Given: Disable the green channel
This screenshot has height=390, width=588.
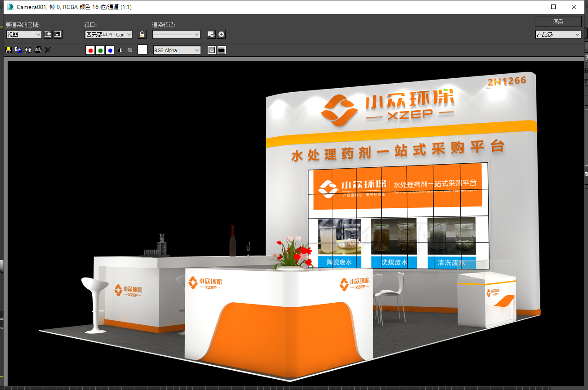Looking at the screenshot, I should 100,50.
